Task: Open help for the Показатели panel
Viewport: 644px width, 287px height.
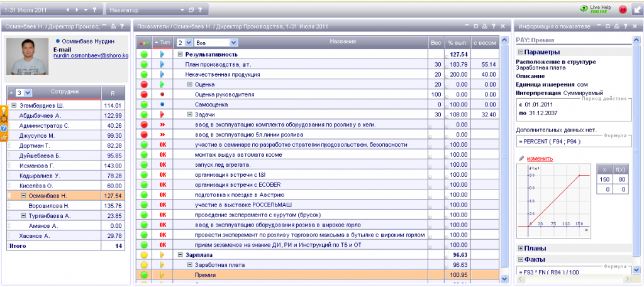Action: coord(494,26)
